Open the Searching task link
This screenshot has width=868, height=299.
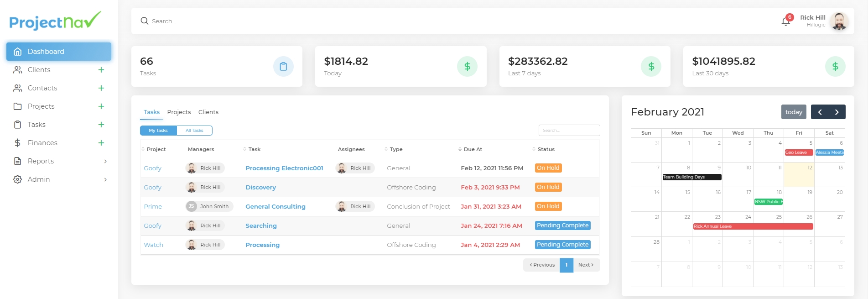[261, 226]
